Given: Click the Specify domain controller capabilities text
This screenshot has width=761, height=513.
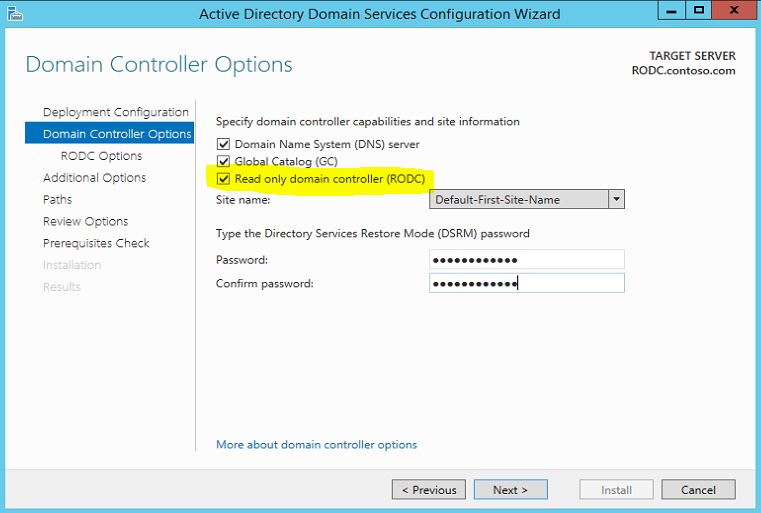Looking at the screenshot, I should click(x=367, y=121).
